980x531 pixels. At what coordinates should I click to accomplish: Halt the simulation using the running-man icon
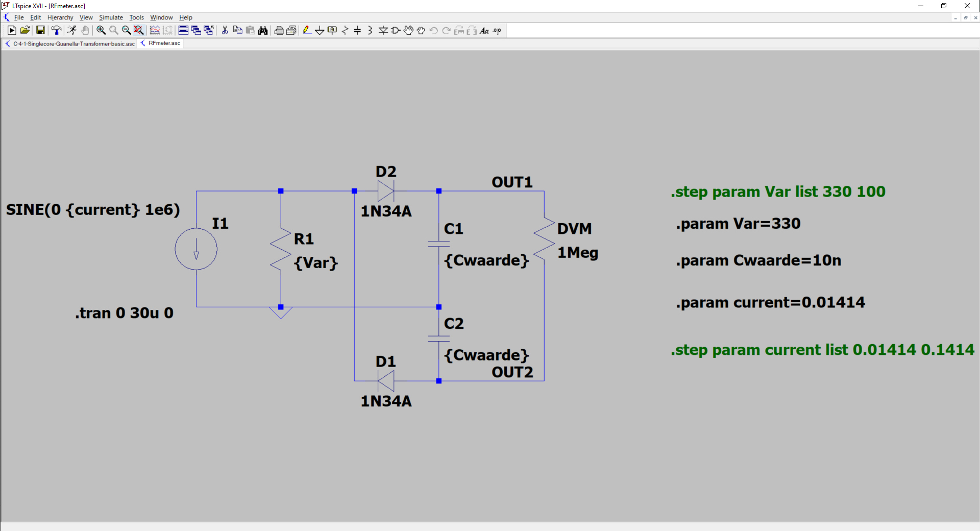tap(71, 30)
